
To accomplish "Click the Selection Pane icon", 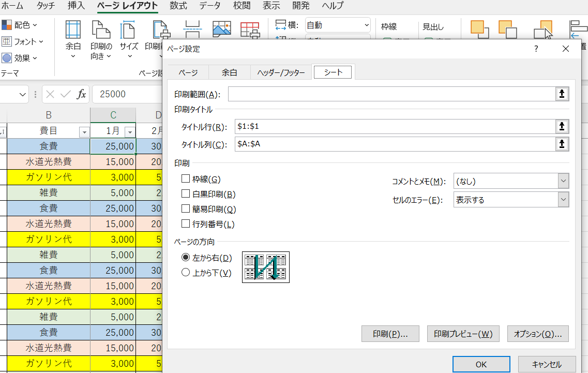I will [x=542, y=30].
